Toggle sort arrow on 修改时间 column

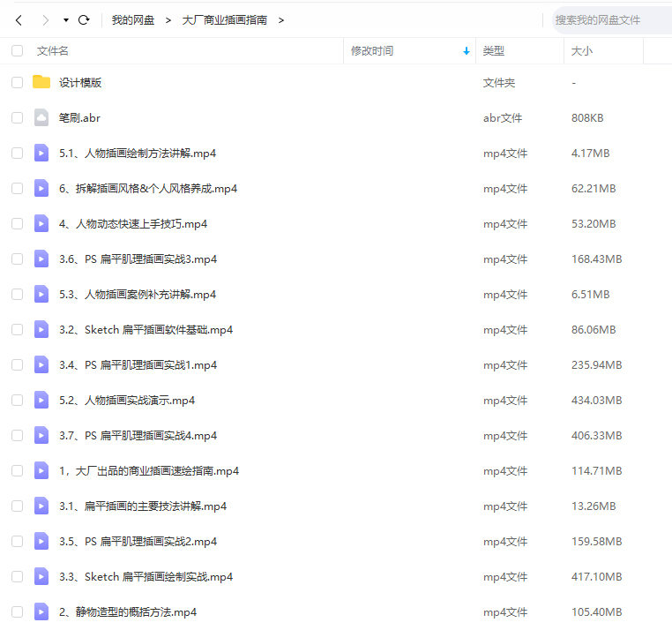click(467, 51)
